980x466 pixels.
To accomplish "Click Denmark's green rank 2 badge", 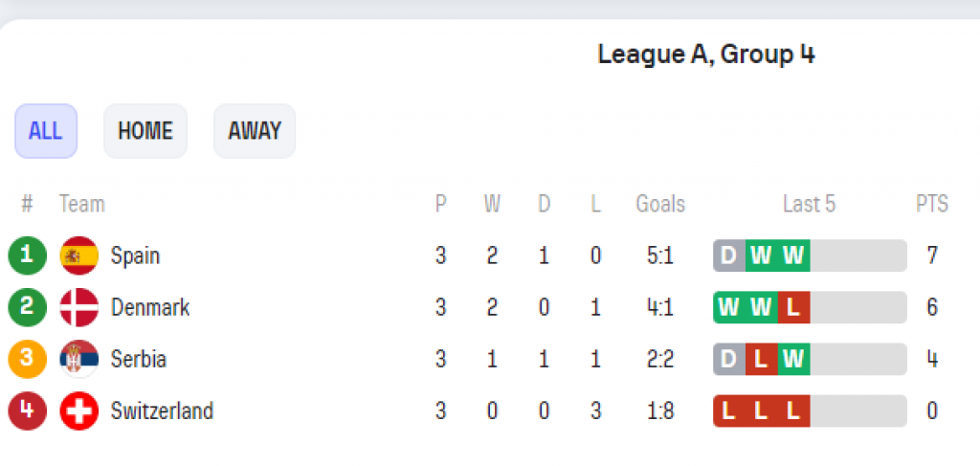I will click(x=27, y=307).
